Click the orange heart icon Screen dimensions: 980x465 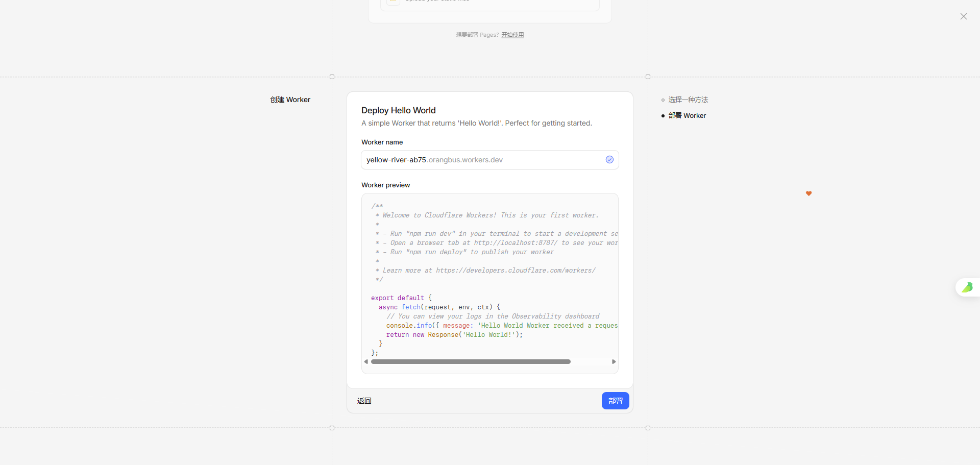click(x=808, y=193)
